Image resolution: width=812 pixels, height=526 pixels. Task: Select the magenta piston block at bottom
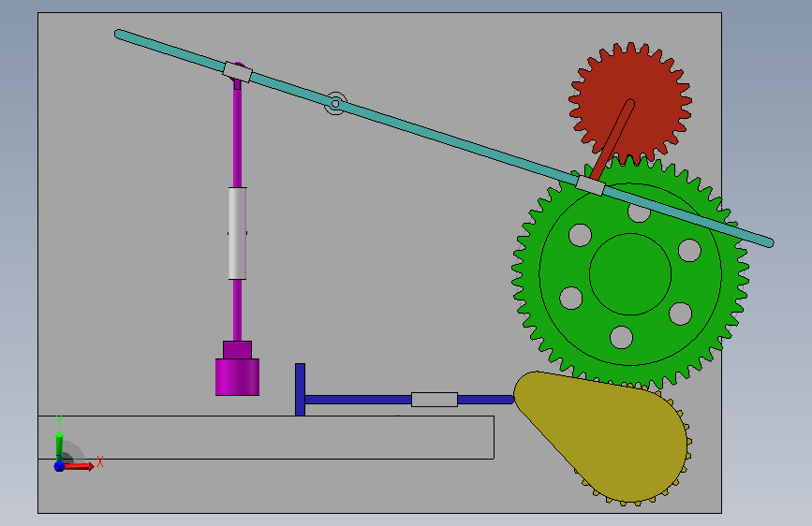[237, 377]
